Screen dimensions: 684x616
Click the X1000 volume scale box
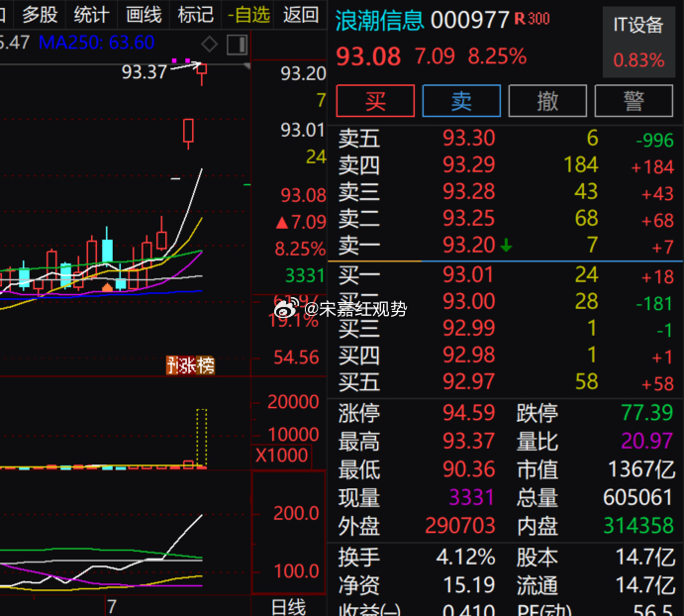pyautogui.click(x=282, y=456)
